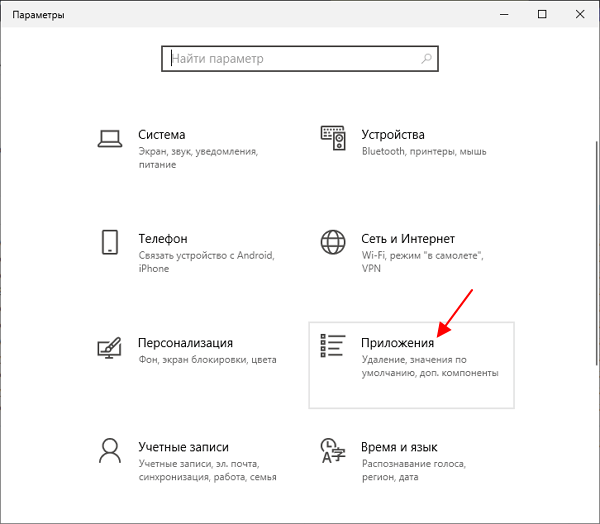Image resolution: width=600 pixels, height=524 pixels.
Task: Open the Время и язык heading
Action: 399,447
